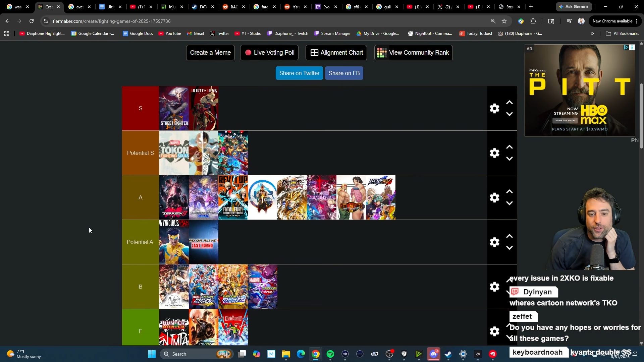Click the gear icon on A tier row
The width and height of the screenshot is (644, 362).
(494, 197)
